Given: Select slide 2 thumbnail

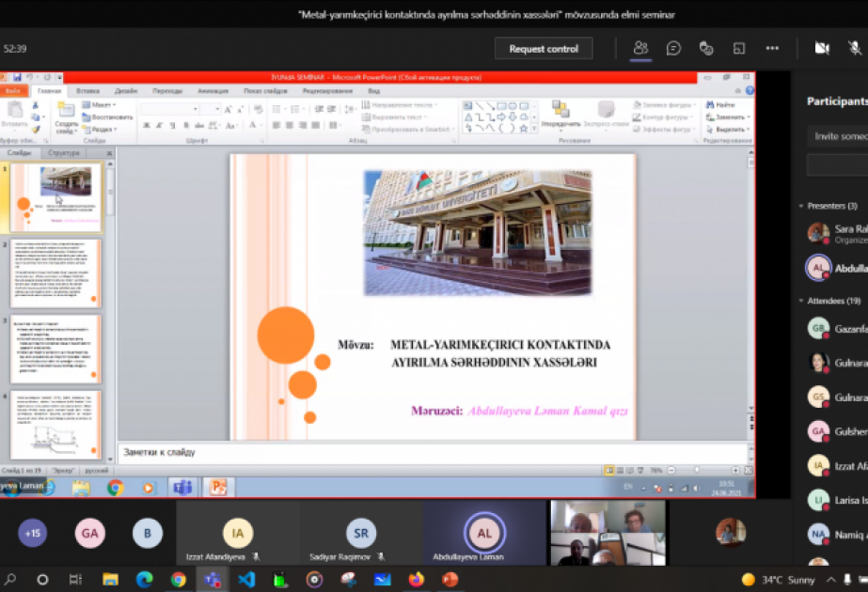Looking at the screenshot, I should [x=55, y=273].
